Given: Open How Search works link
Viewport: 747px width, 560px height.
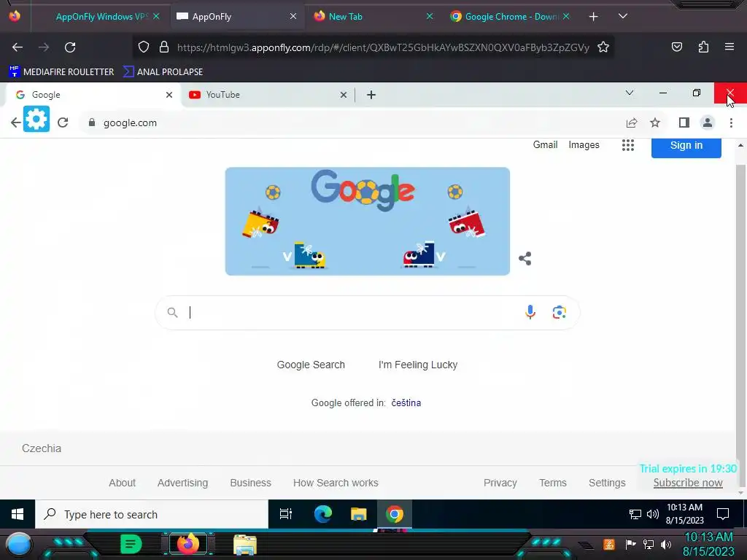Looking at the screenshot, I should [336, 483].
